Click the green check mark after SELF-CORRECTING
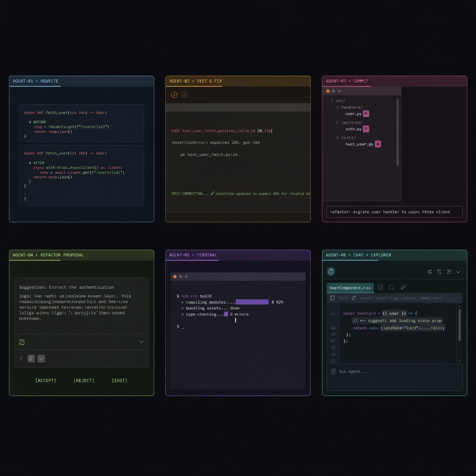The image size is (476, 476). click(212, 193)
